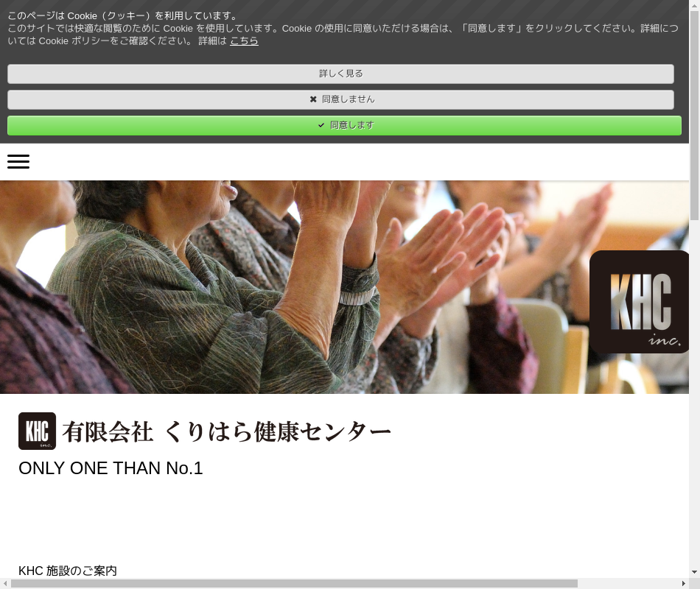Follow the こちら cookie policy link
700x589 pixels.
244,41
